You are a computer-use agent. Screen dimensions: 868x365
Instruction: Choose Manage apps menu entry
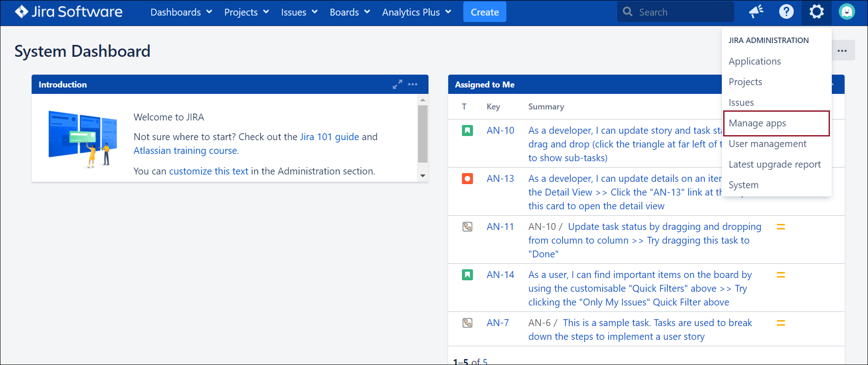[x=777, y=123]
